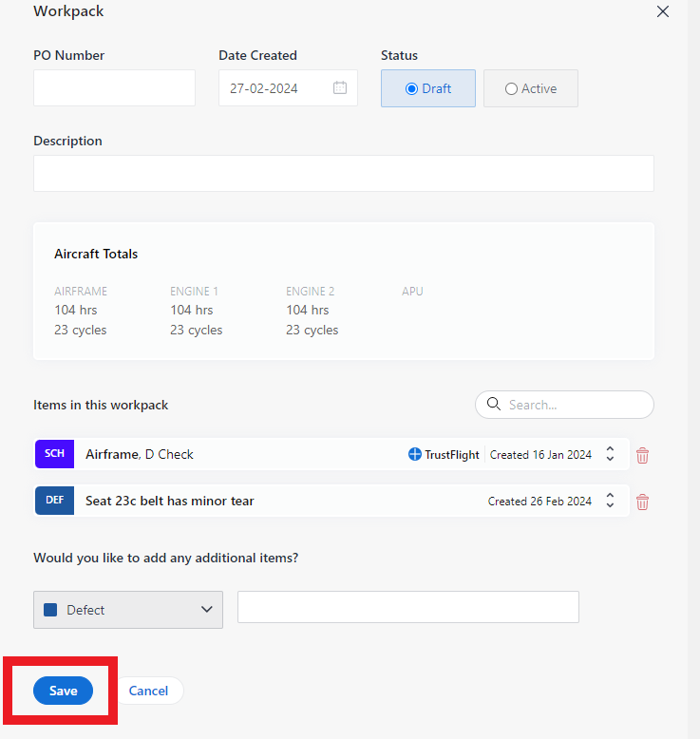Click the PO Number input field

click(114, 88)
